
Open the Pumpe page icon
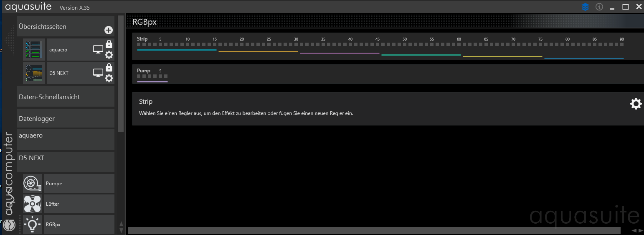(x=32, y=184)
